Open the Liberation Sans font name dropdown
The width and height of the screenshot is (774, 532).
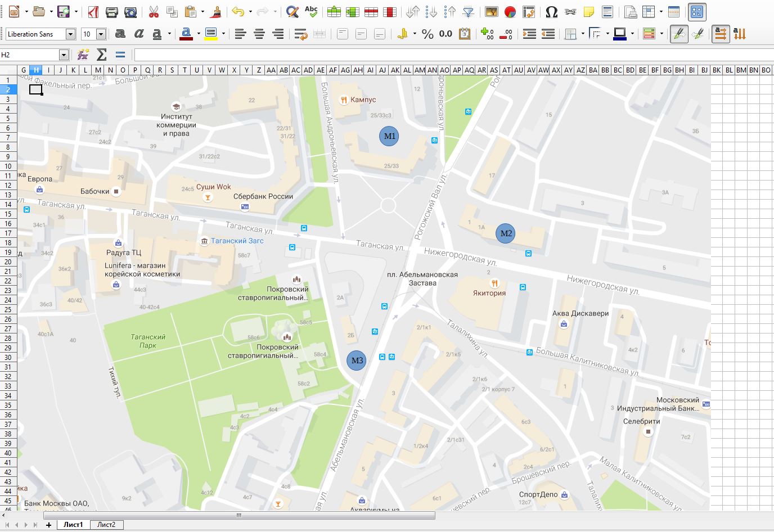point(70,34)
